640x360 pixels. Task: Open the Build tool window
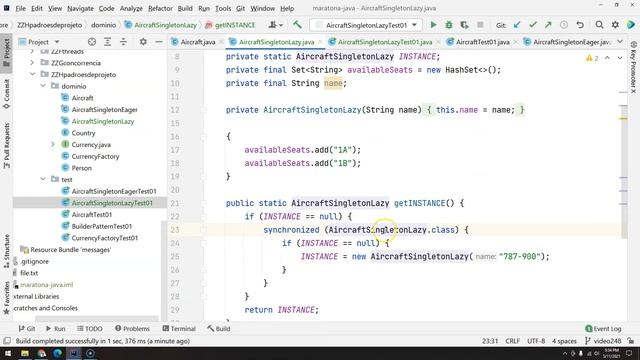click(219, 328)
